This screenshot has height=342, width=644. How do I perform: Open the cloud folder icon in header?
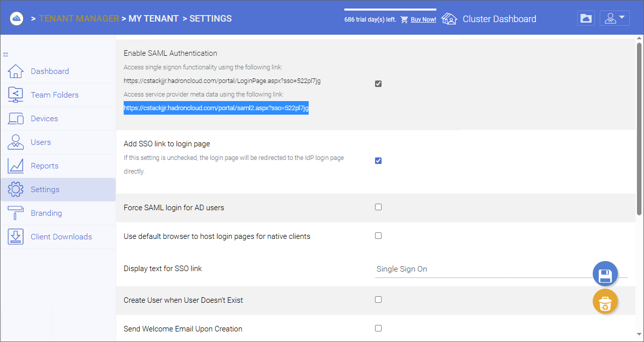pyautogui.click(x=586, y=19)
